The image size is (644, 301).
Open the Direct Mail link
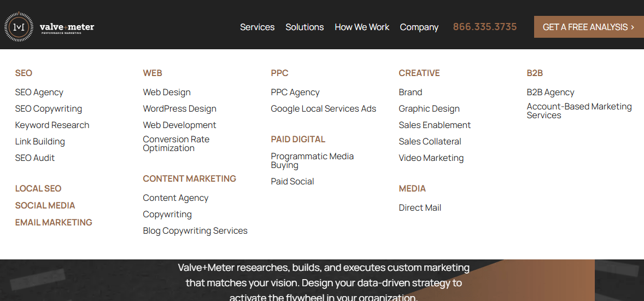click(420, 207)
